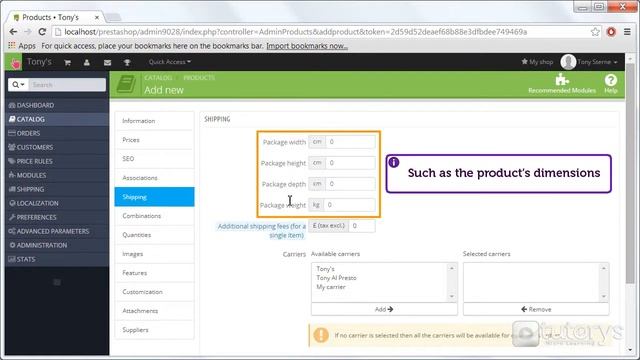Switch to Prices product tab

154,140
